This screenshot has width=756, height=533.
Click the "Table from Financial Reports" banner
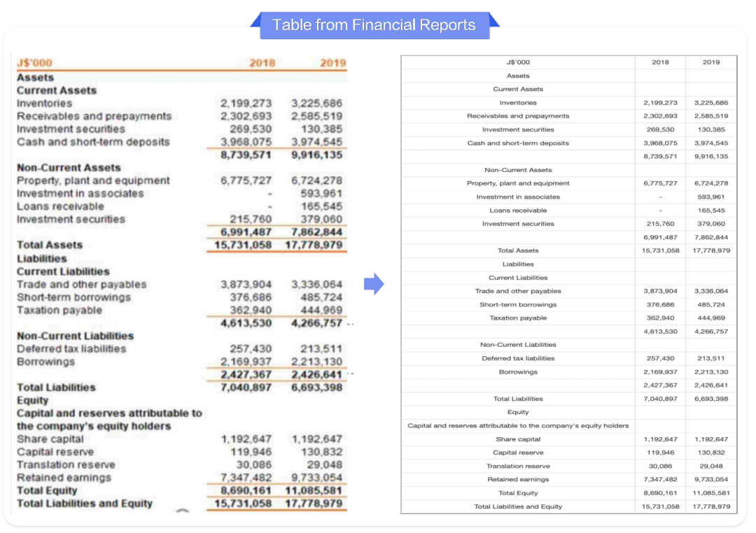[x=374, y=26]
